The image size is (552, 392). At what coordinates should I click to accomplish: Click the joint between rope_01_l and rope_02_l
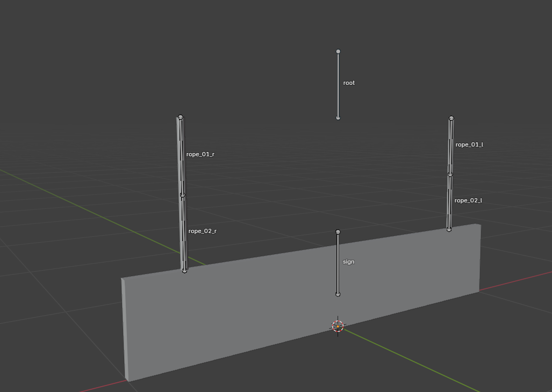point(450,173)
